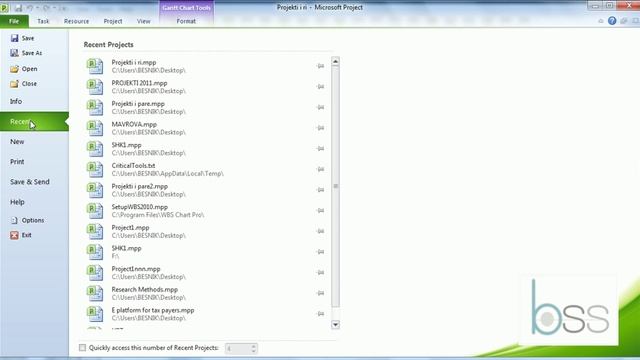Switch to the Resource ribbon tab
The image size is (640, 360).
[x=76, y=21]
